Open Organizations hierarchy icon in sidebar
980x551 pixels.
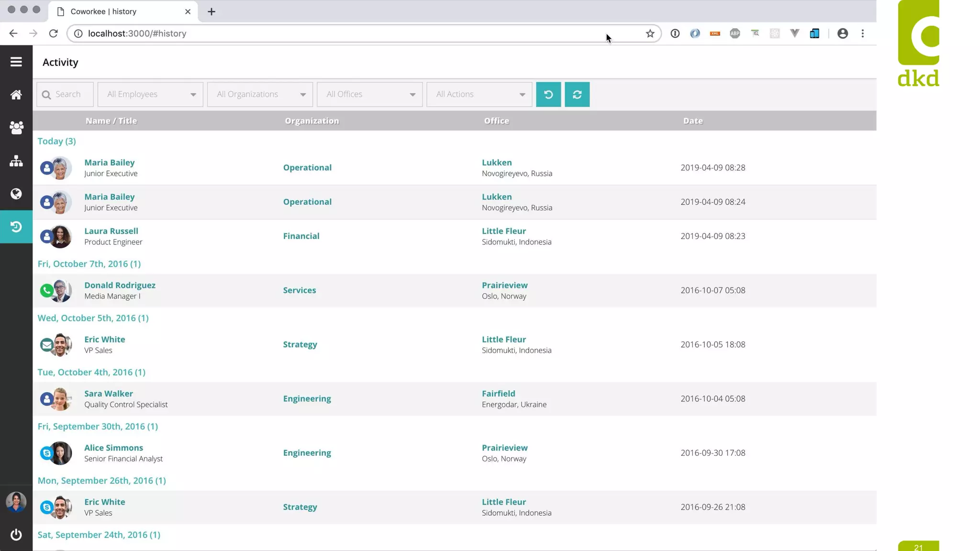point(16,161)
